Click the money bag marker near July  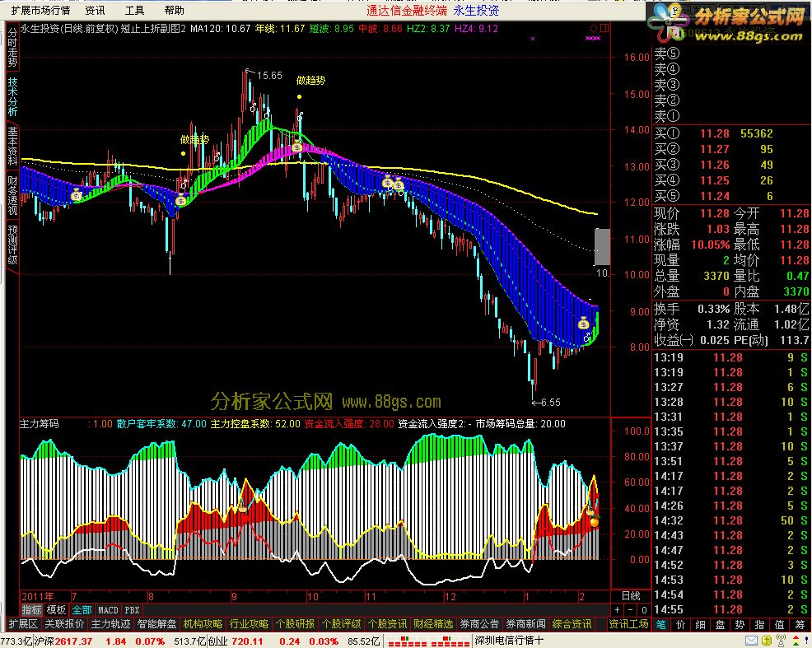pos(77,195)
